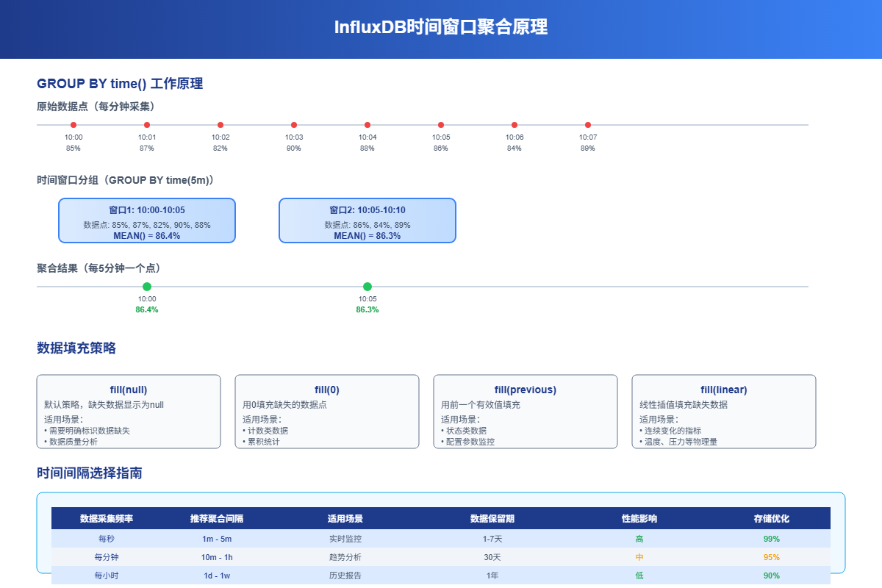Click the 状态类数据 bullet text
The height and width of the screenshot is (588, 882).
coord(464,431)
